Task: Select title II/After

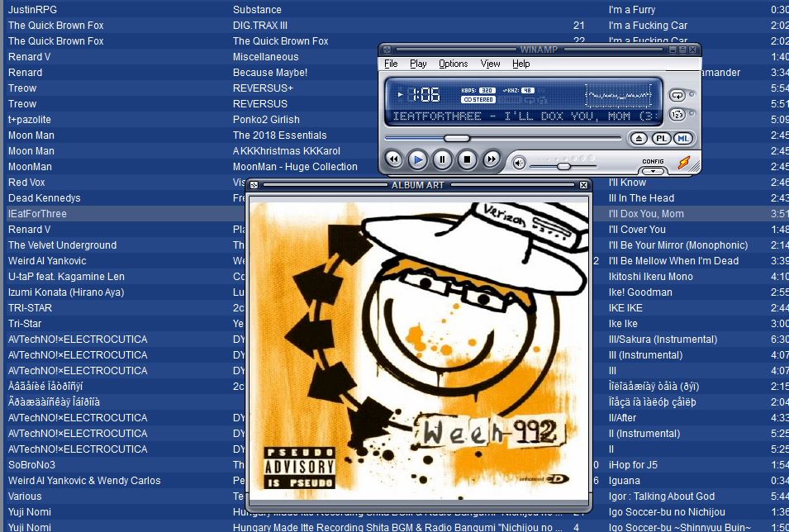Action: pos(622,418)
